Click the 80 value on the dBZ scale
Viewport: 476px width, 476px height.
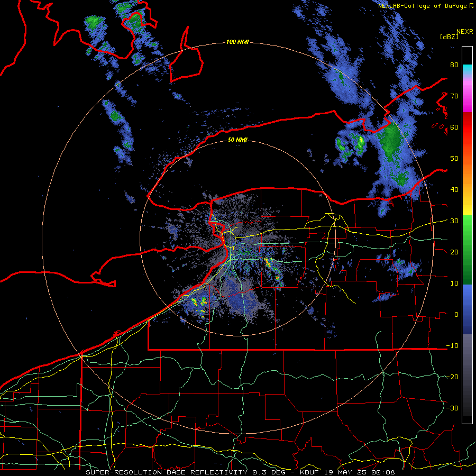454,65
